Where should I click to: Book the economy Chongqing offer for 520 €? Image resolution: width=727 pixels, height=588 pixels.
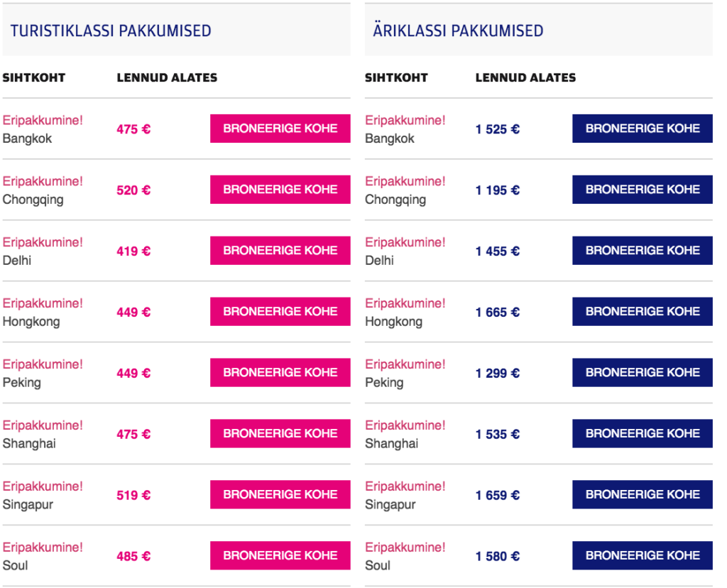click(x=280, y=190)
